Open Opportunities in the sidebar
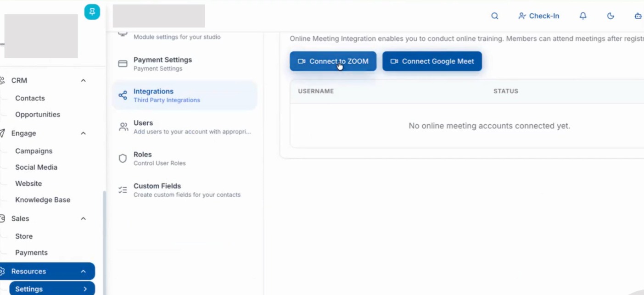The image size is (644, 295). pyautogui.click(x=38, y=115)
